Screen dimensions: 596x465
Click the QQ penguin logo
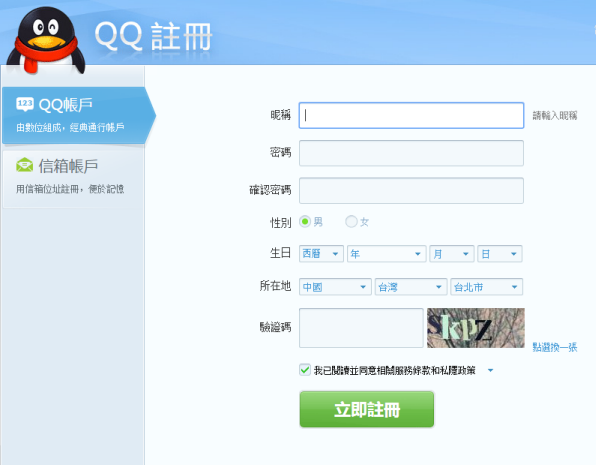(x=46, y=40)
